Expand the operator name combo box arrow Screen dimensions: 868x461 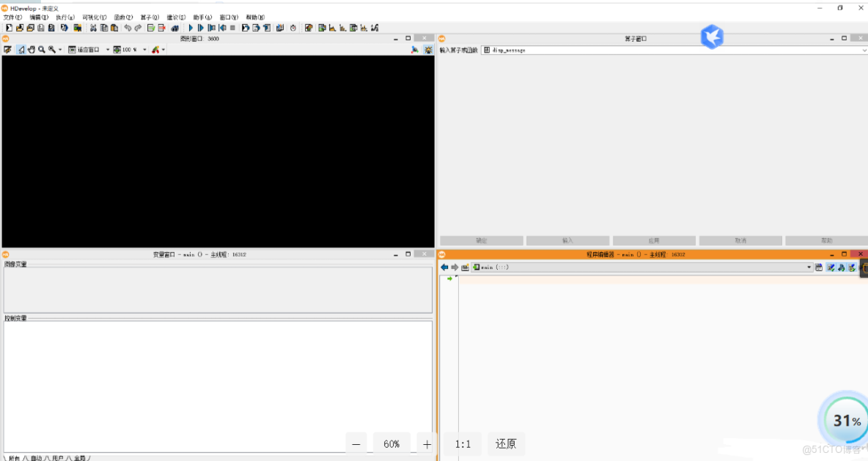click(x=864, y=50)
